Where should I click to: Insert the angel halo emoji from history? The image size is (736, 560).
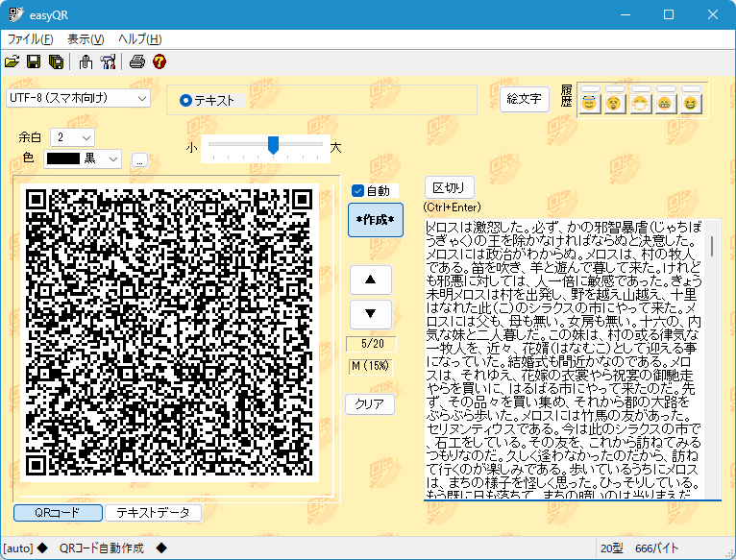click(590, 104)
